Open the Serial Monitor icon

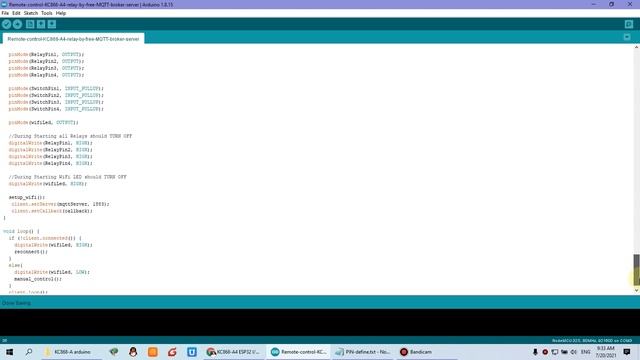pos(629,24)
